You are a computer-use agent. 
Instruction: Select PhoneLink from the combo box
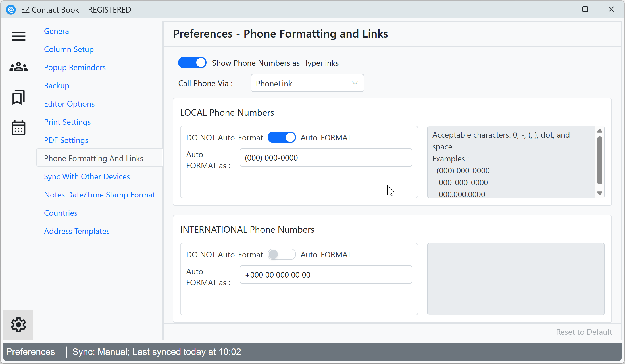307,83
